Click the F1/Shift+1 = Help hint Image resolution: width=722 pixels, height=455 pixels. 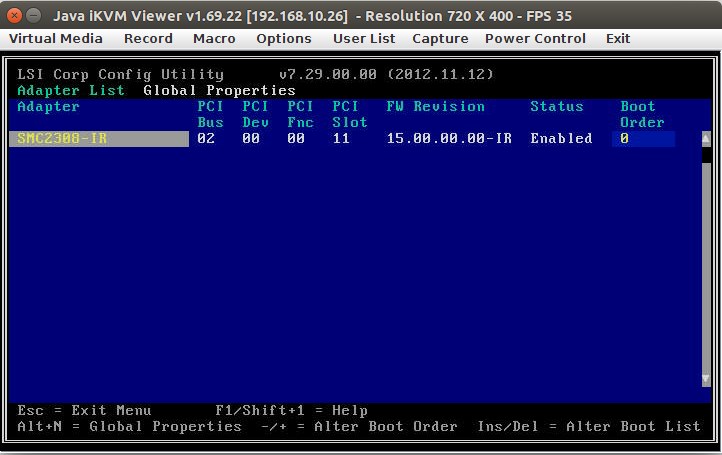tap(291, 410)
